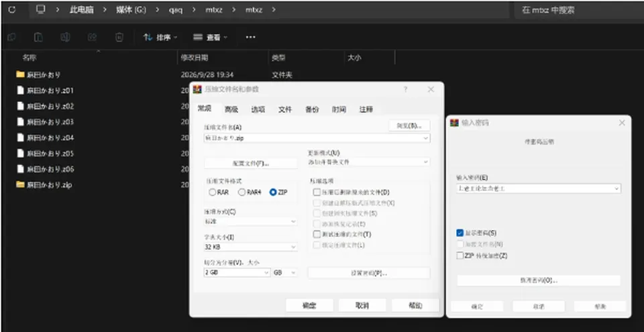Click the file icon of 麻田かおり.z01
This screenshot has width=644, height=332.
click(x=20, y=91)
